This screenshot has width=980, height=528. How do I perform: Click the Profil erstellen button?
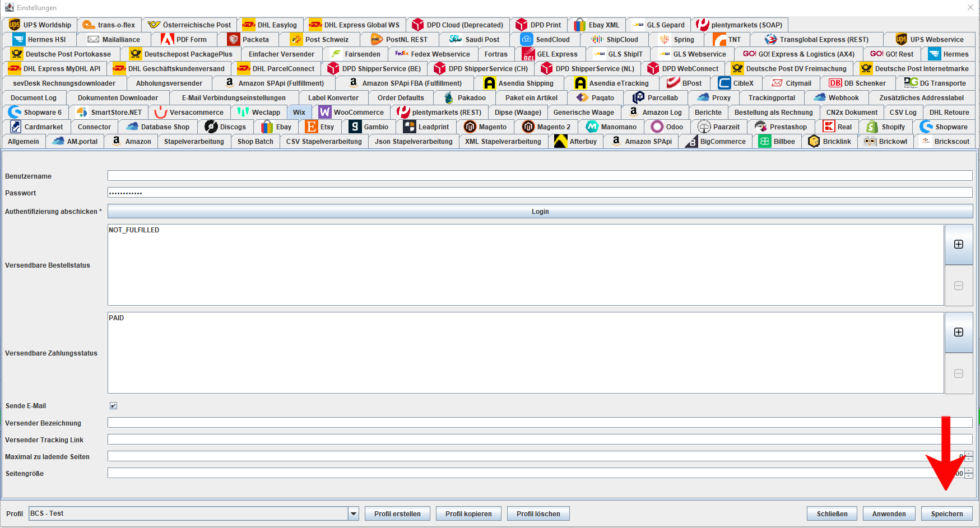click(x=397, y=513)
